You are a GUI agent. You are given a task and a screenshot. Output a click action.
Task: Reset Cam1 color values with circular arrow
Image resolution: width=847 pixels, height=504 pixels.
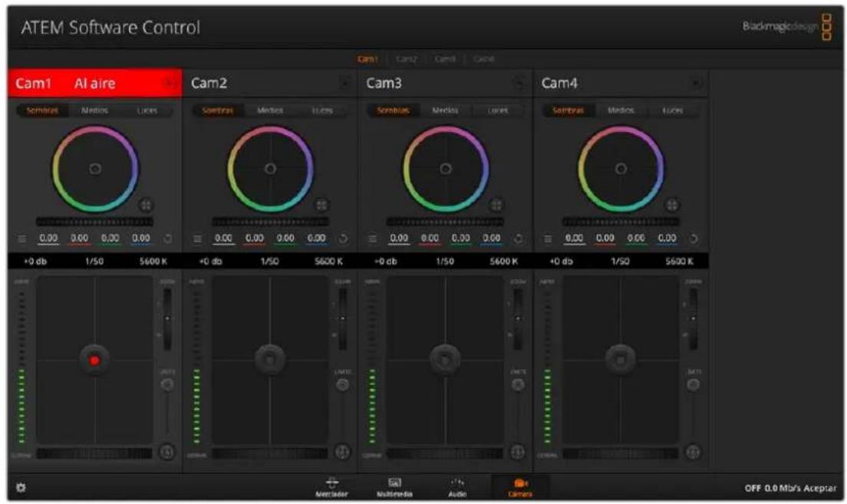click(x=167, y=239)
